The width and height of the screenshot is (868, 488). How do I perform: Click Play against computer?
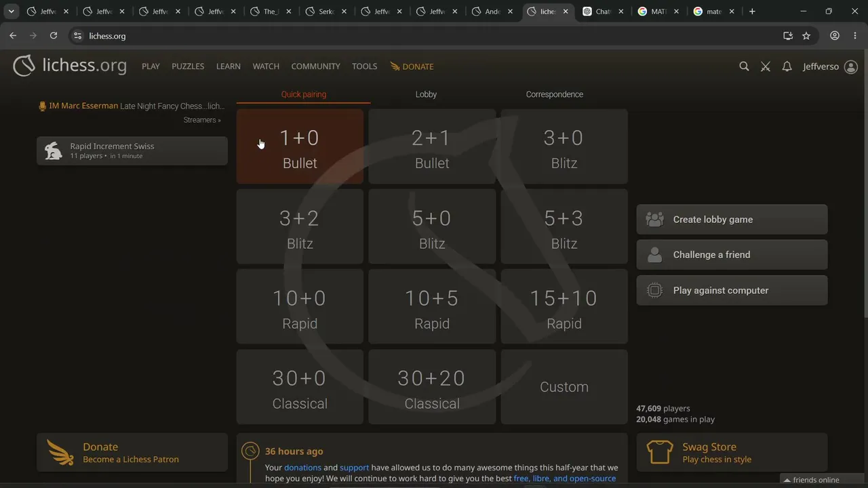coord(732,290)
